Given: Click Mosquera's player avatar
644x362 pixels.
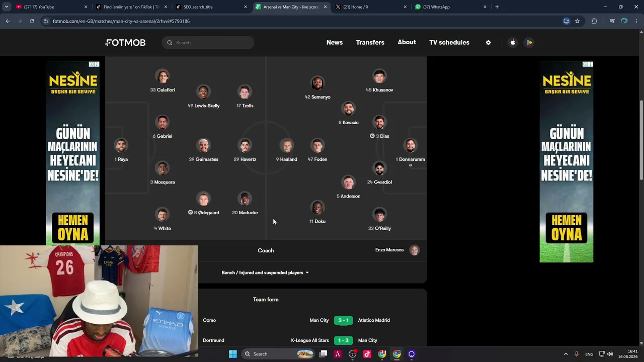Looking at the screenshot, I should coord(162,168).
